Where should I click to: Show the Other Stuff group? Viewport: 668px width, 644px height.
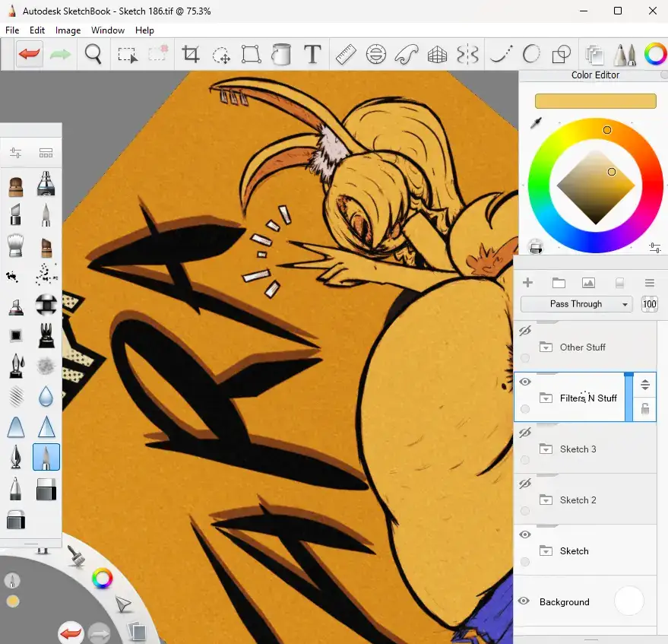525,331
